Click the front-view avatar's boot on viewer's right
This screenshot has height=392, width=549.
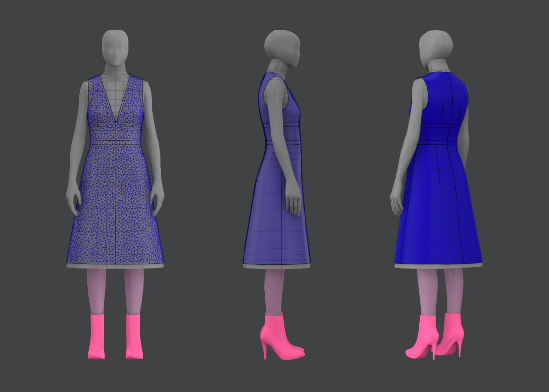click(x=134, y=336)
